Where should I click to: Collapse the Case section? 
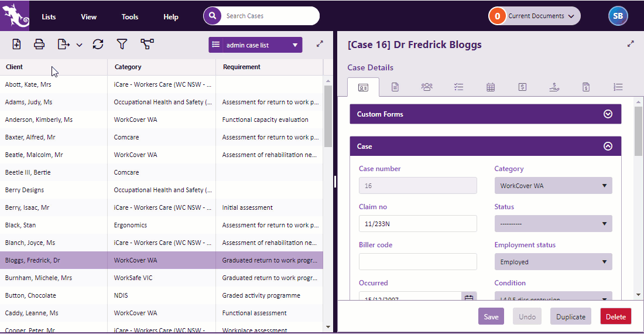tap(608, 146)
